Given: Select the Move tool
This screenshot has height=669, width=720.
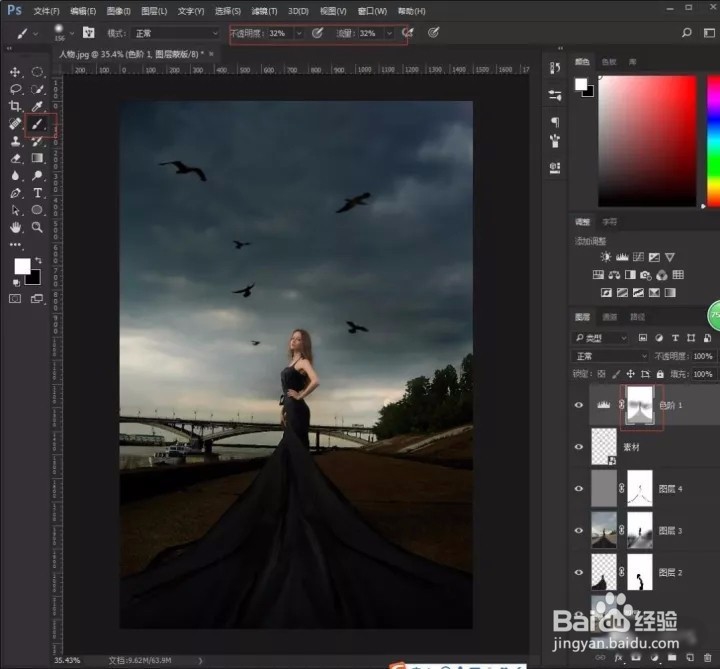Looking at the screenshot, I should 15,72.
